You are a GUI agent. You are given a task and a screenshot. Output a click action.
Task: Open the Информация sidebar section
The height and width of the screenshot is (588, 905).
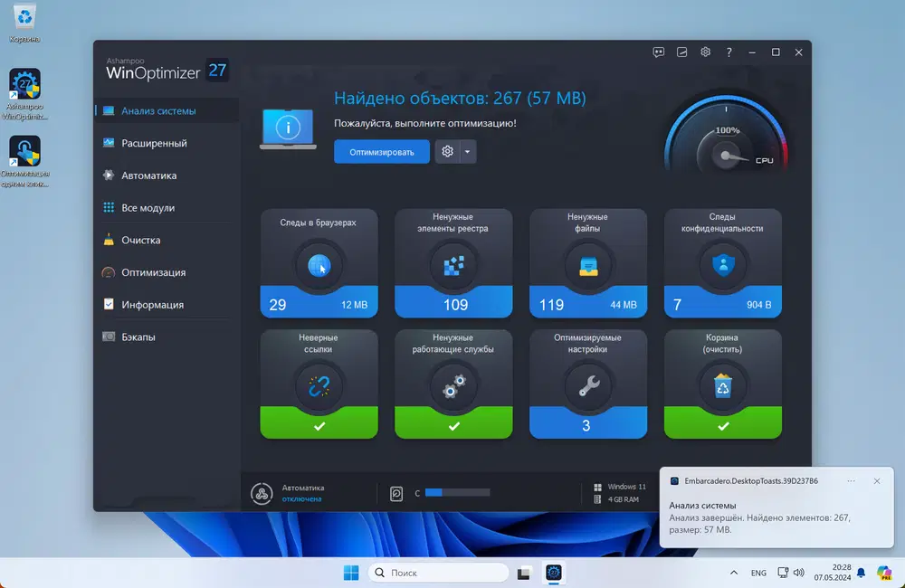(167, 305)
